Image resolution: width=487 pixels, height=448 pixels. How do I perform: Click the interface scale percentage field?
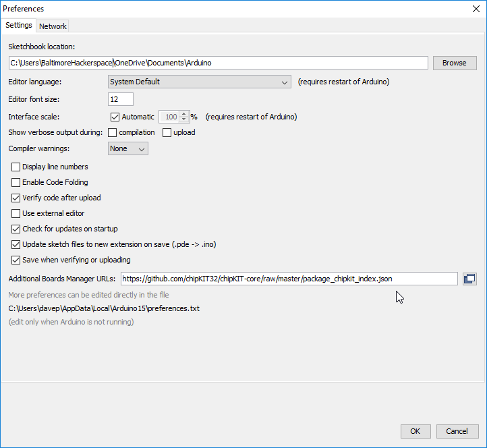point(169,117)
